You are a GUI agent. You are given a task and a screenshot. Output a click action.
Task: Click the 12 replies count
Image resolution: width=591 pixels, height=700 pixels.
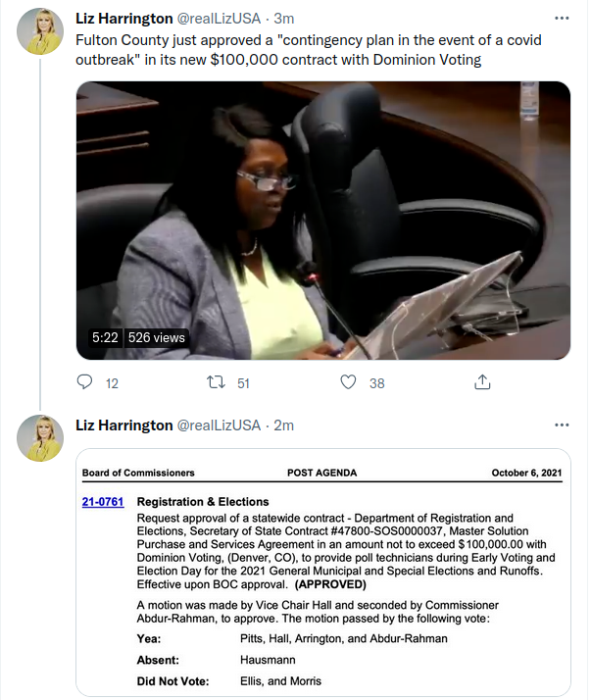click(x=112, y=383)
